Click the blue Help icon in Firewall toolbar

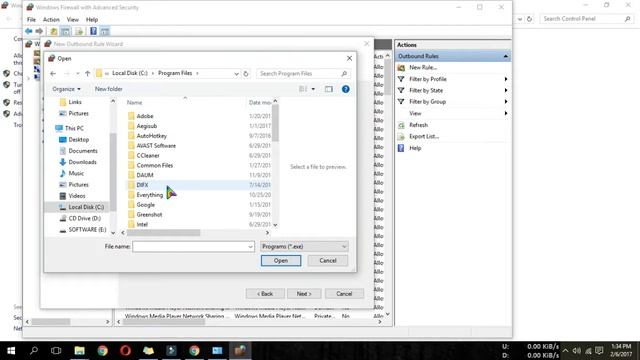pyautogui.click(x=93, y=31)
